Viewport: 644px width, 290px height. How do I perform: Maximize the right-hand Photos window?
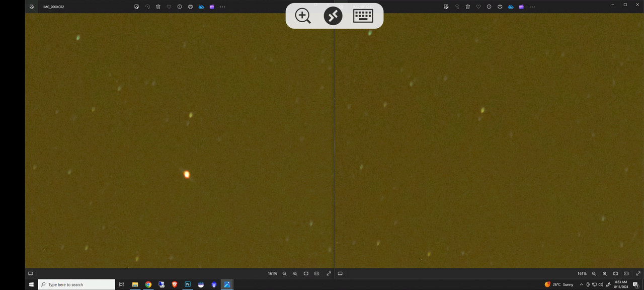pos(625,5)
